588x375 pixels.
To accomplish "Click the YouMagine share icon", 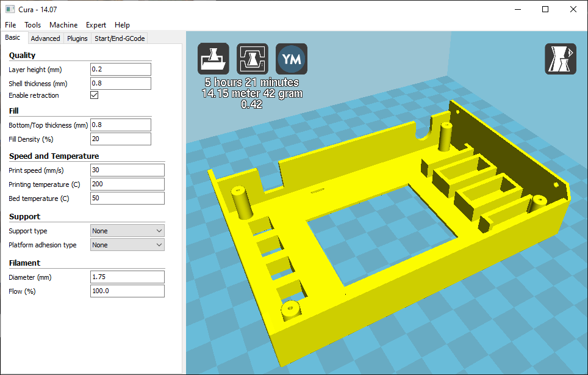I will coord(292,59).
